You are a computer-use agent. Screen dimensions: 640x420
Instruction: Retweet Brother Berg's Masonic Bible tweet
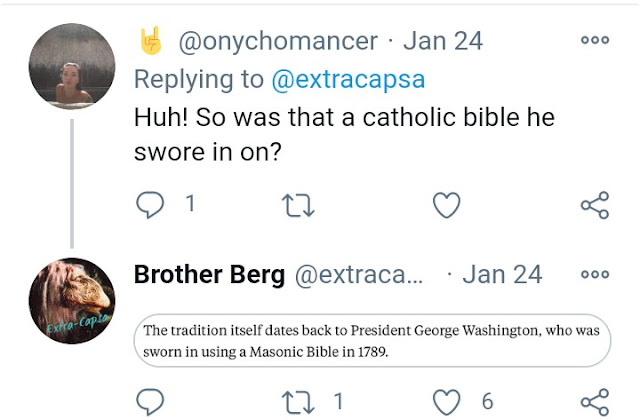298,402
